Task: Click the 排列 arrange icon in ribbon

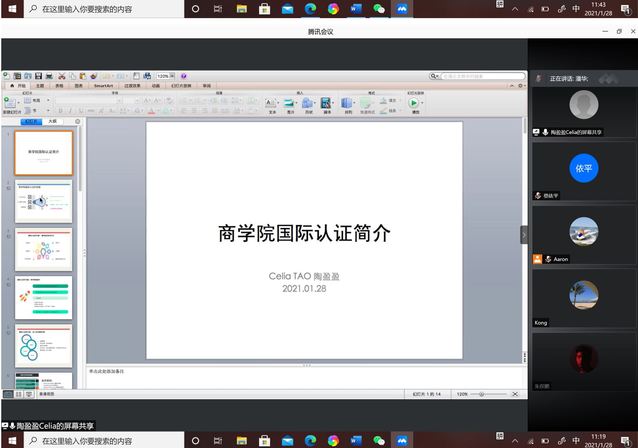Action: click(x=347, y=103)
